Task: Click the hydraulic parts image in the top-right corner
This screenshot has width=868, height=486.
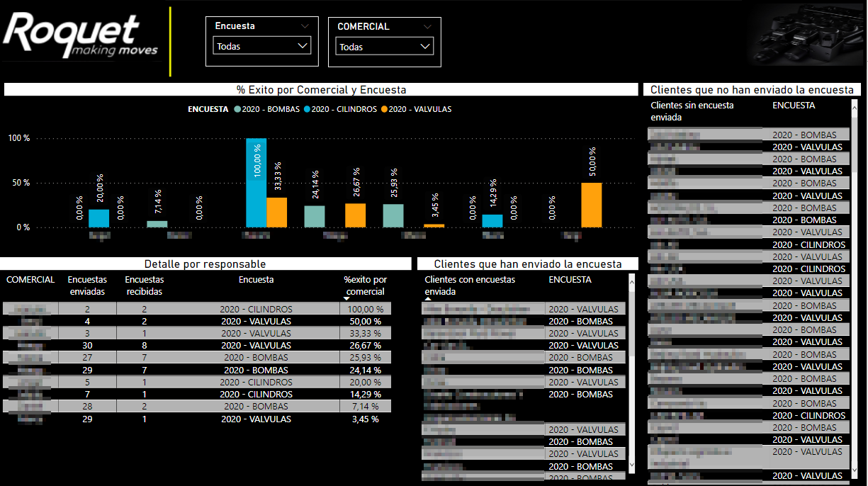Action: click(x=807, y=35)
